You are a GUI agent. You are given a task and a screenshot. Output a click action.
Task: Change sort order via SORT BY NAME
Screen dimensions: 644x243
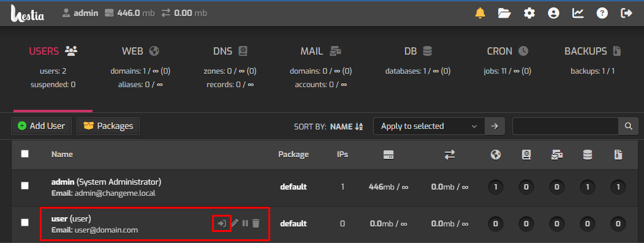[328, 126]
